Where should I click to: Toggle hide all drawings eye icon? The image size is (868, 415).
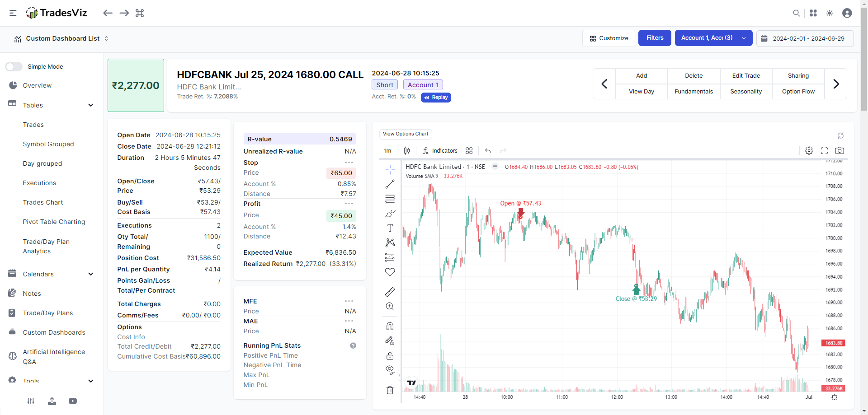(x=390, y=370)
